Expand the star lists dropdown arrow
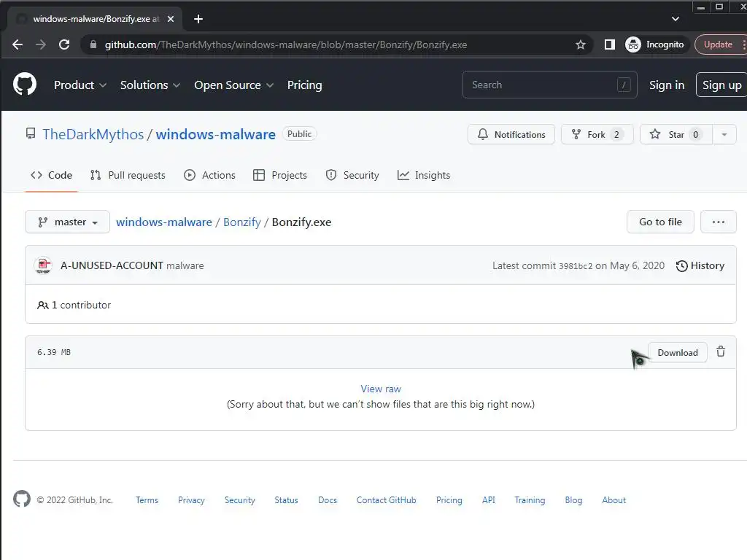Viewport: 747px width, 560px height. click(x=724, y=134)
